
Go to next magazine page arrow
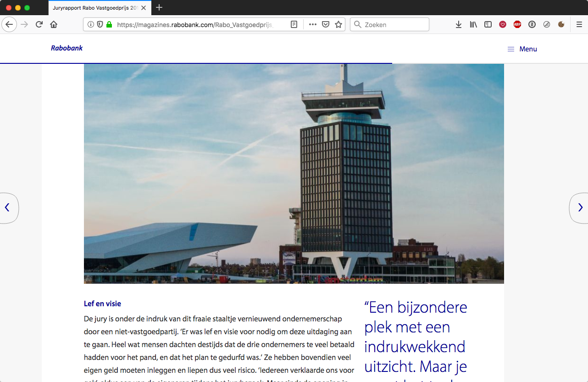point(580,208)
